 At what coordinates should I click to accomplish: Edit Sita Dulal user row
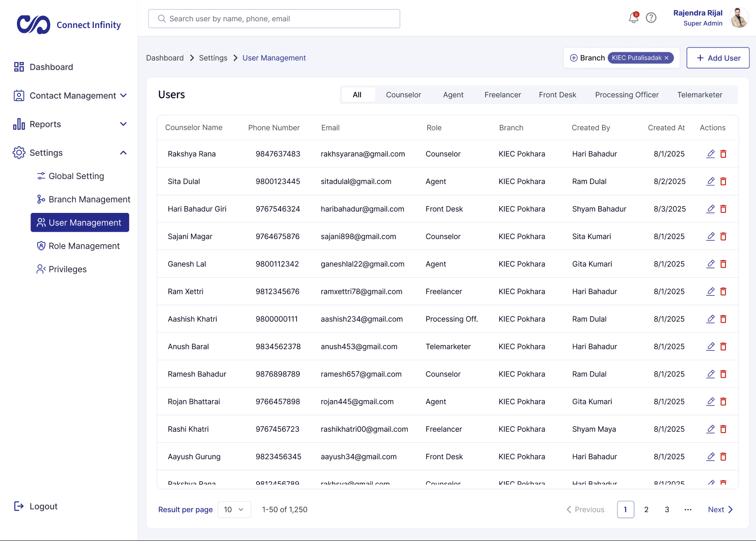(x=711, y=181)
